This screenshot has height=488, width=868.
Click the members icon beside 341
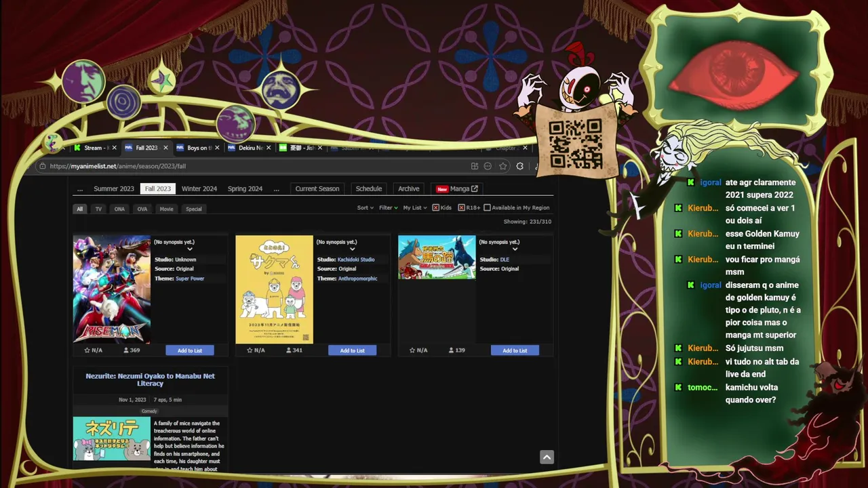pyautogui.click(x=289, y=350)
